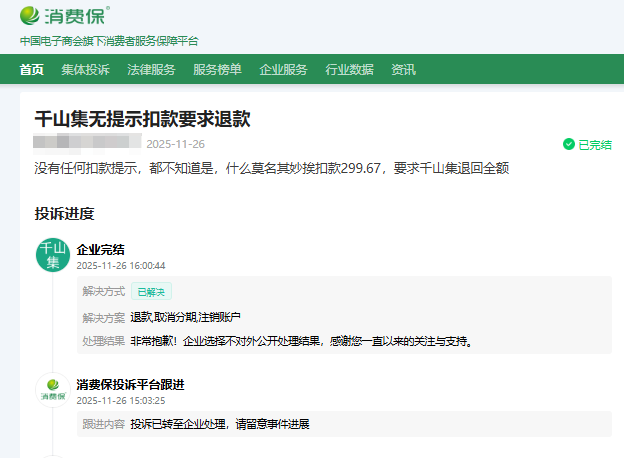The height and width of the screenshot is (458, 624).
Task: Click the 投诉进度 section heading
Action: click(x=64, y=214)
